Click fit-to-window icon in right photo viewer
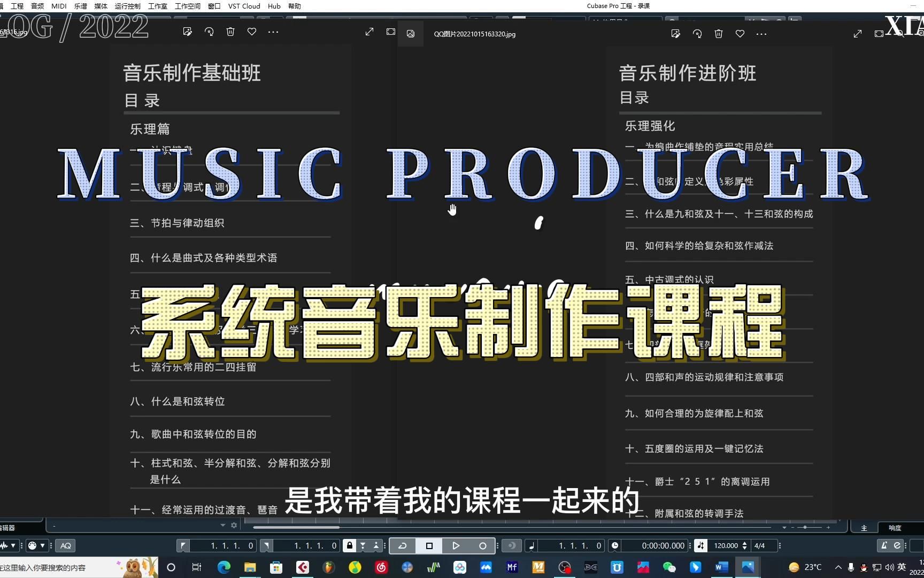Image resolution: width=924 pixels, height=578 pixels. 879,34
